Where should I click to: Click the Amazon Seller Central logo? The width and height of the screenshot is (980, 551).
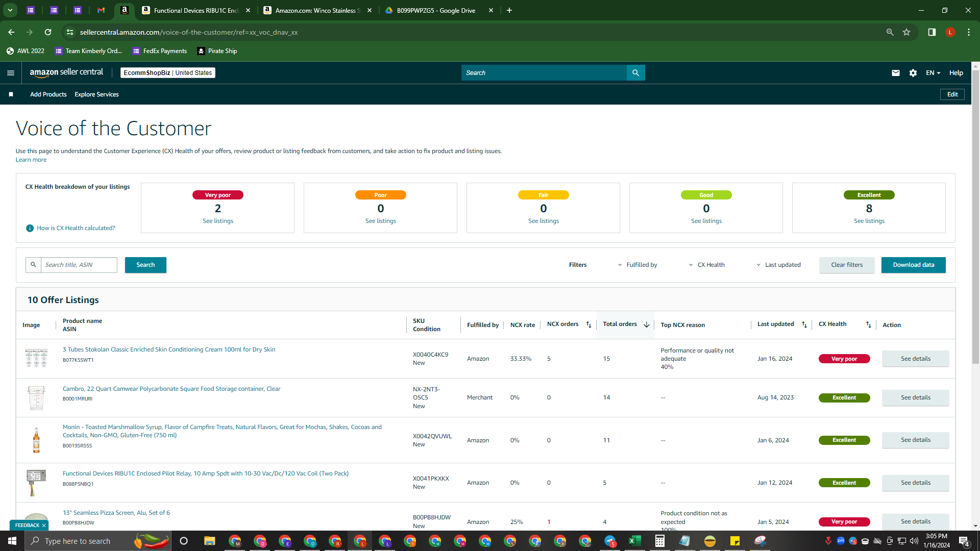[x=66, y=72]
